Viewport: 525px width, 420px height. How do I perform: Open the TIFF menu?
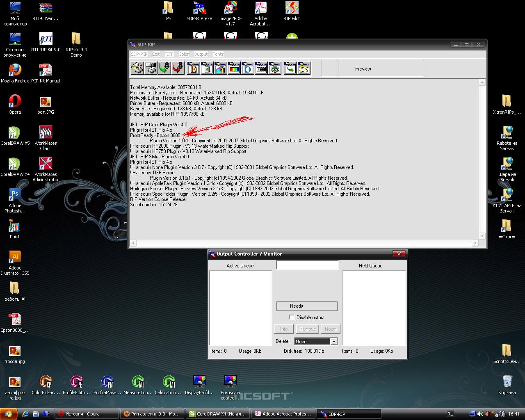(169, 54)
